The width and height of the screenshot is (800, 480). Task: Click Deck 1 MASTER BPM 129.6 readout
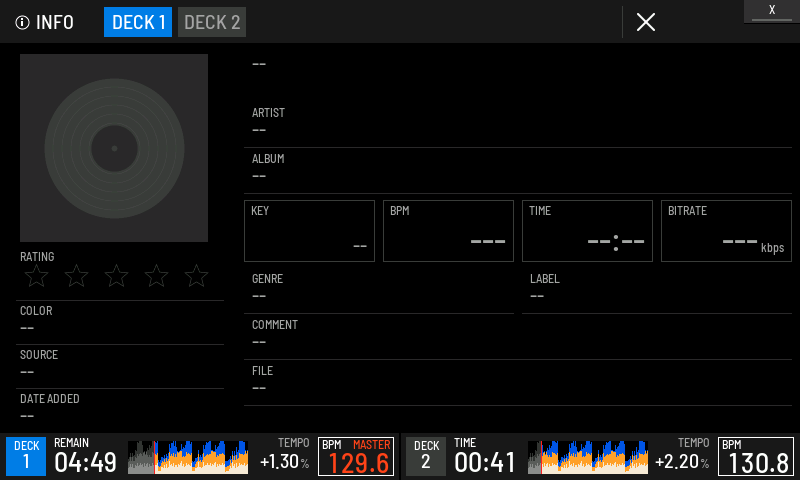[x=356, y=456]
